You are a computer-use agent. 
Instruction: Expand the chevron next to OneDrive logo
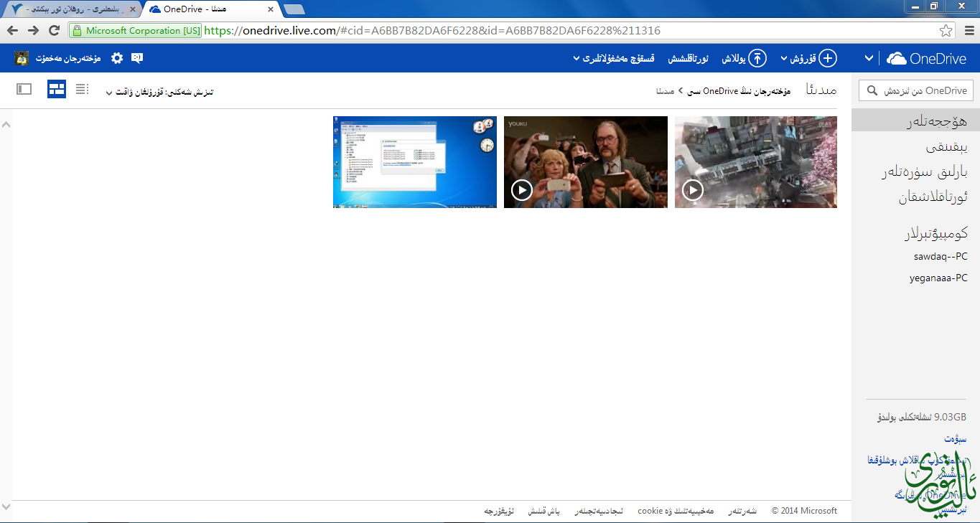tap(869, 58)
